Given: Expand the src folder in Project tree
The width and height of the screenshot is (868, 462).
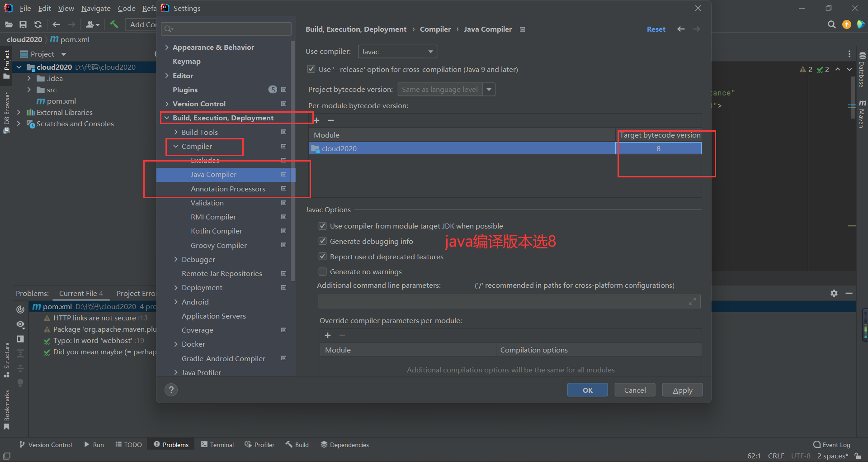Looking at the screenshot, I should [x=29, y=90].
